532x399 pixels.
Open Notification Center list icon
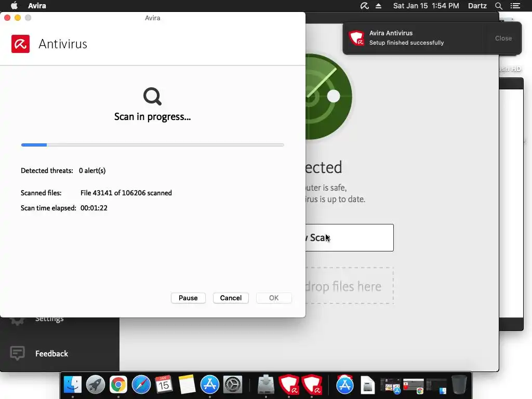click(515, 6)
